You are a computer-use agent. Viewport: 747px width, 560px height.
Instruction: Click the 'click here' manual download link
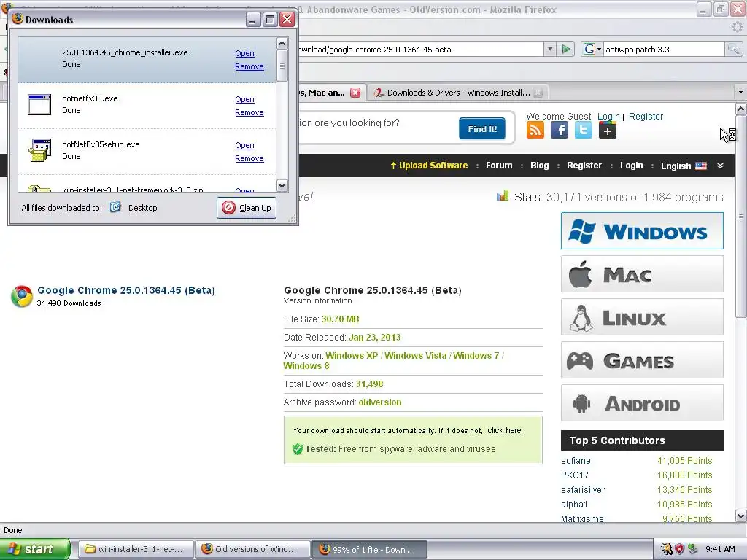click(x=505, y=430)
